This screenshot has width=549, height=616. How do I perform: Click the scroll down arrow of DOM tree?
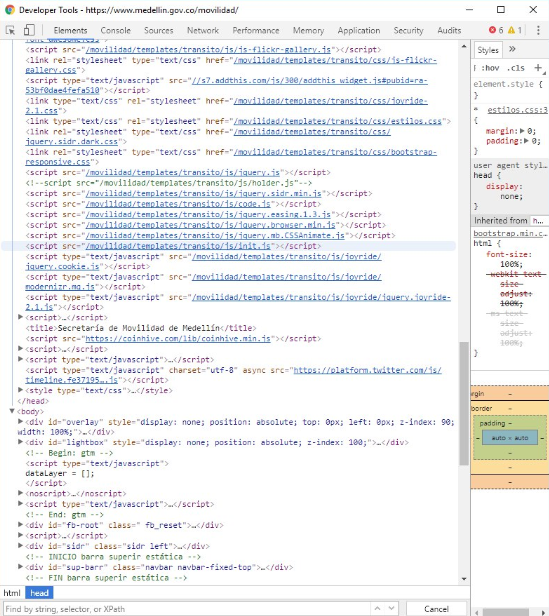tap(464, 579)
